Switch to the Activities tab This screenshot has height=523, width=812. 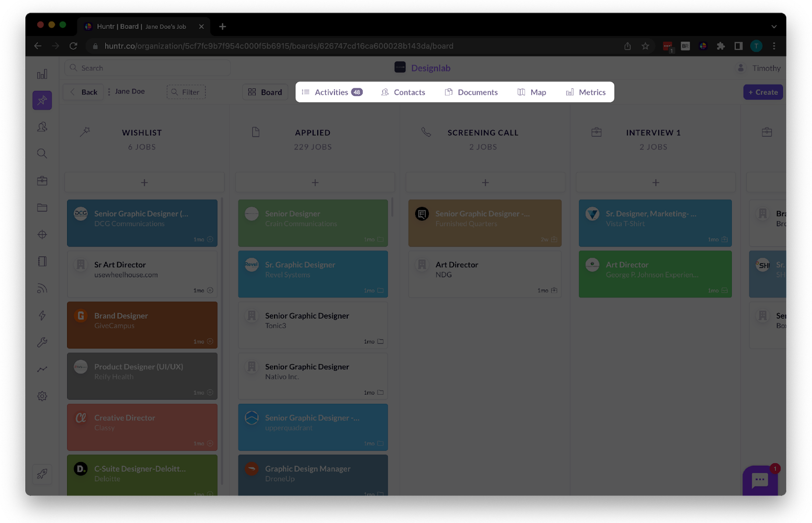[x=332, y=92]
